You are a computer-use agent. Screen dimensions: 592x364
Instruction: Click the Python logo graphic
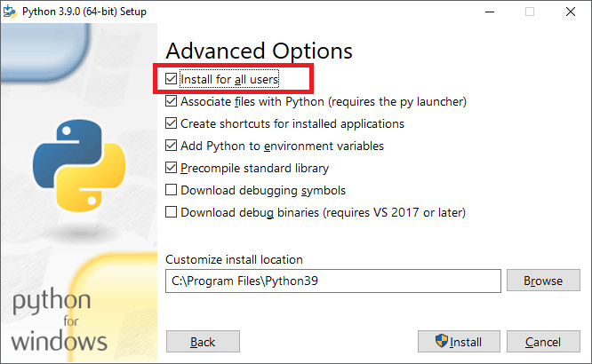point(79,165)
